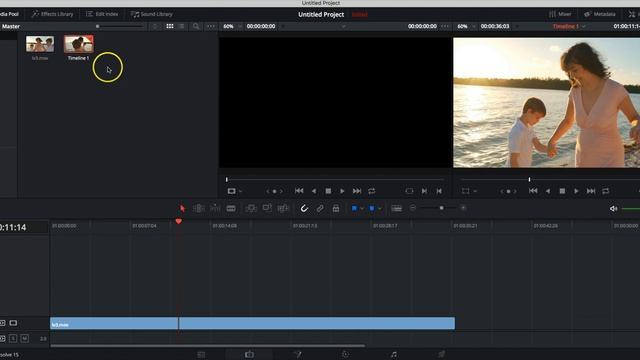The width and height of the screenshot is (640, 360).
Task: Stop playback in the source viewer
Action: tap(328, 191)
